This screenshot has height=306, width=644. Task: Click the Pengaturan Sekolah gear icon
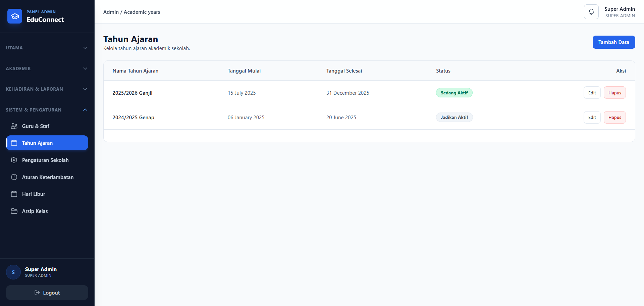tap(14, 160)
